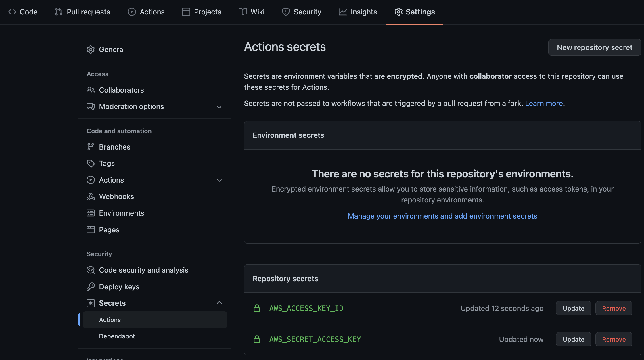644x360 pixels.
Task: Click the Environment secrets heading
Action: coord(288,135)
